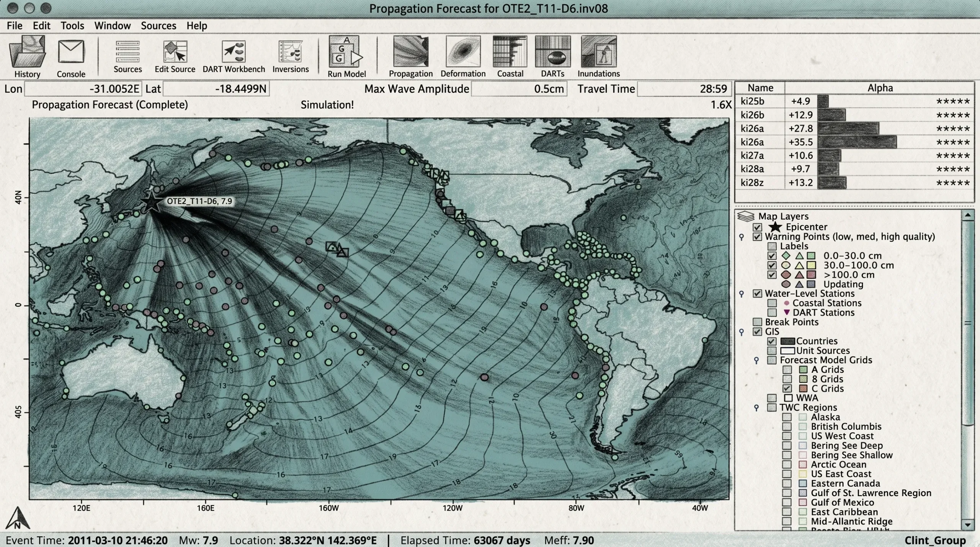The image size is (980, 547).
Task: Click the purple triangle icon for DART Stations
Action: [x=787, y=313]
